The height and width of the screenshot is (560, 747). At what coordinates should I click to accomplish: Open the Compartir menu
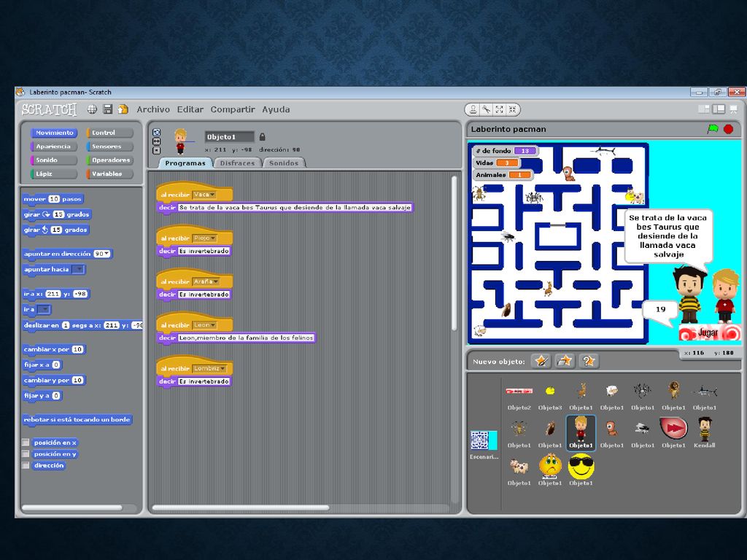(233, 109)
